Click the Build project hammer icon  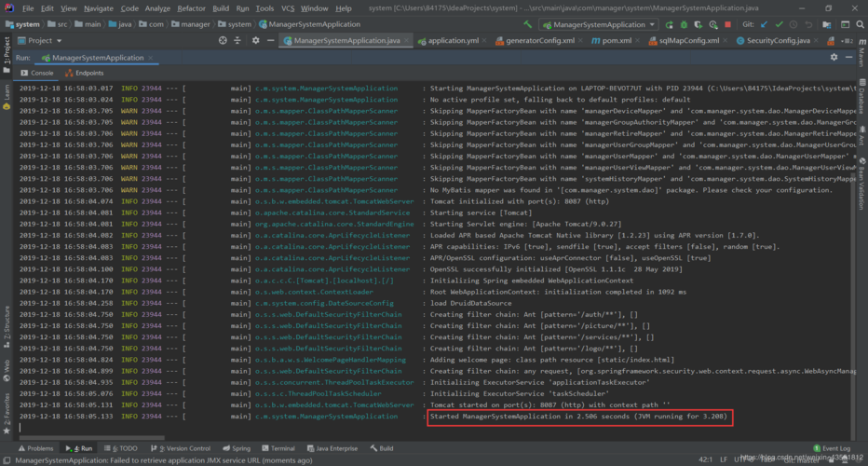click(x=526, y=24)
